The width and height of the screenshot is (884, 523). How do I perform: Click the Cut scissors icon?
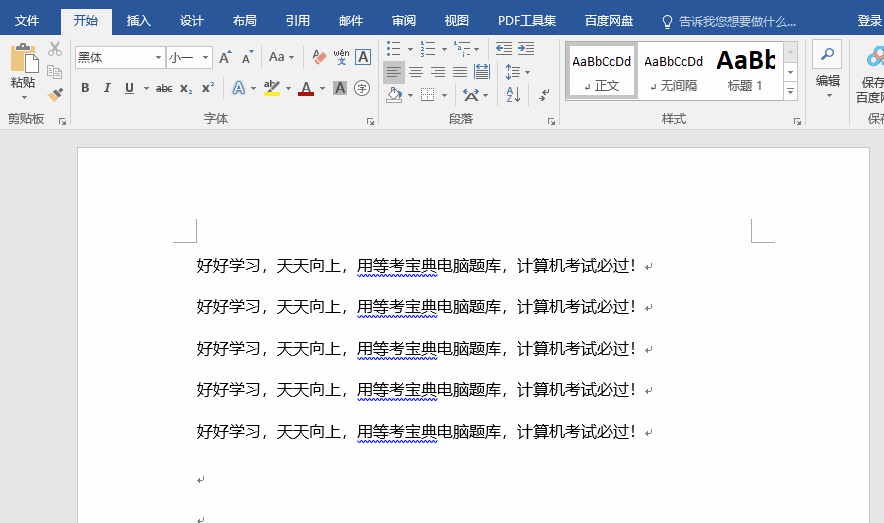[x=55, y=48]
